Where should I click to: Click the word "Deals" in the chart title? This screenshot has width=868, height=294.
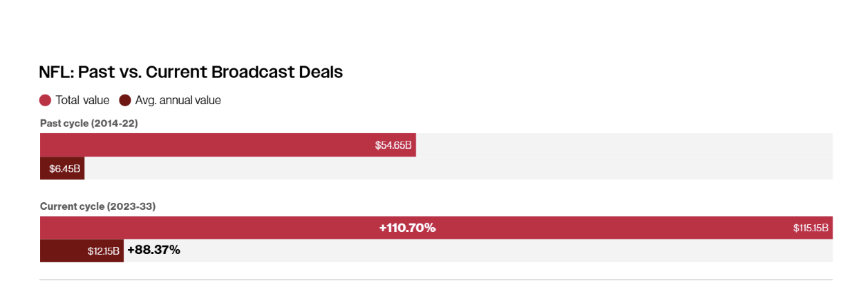click(320, 72)
